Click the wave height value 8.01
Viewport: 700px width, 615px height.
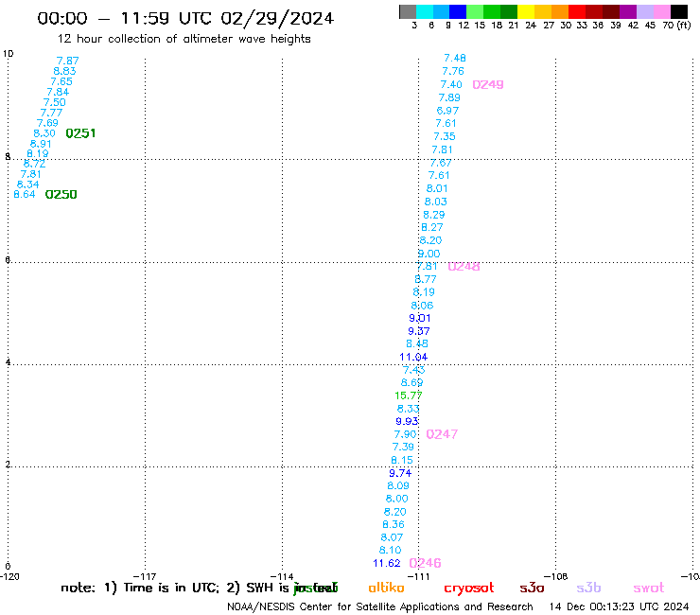(437, 188)
